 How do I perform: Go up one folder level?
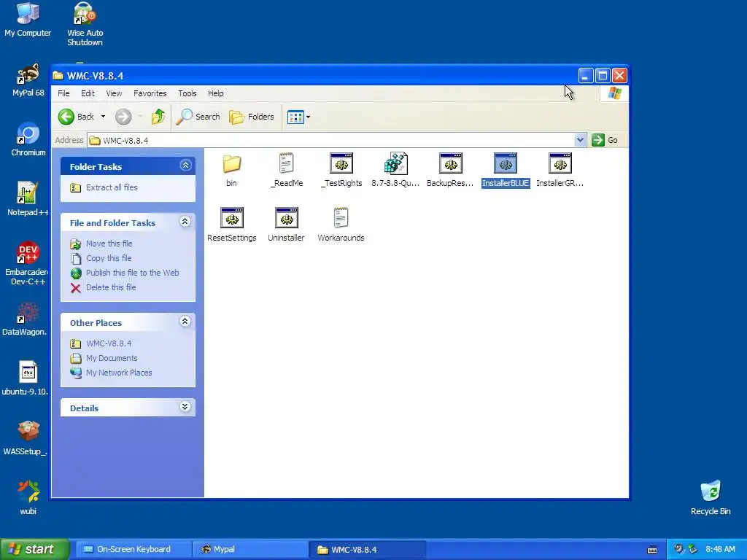pos(158,117)
